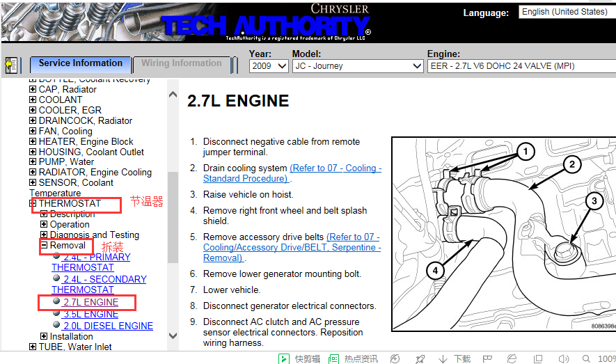Click the tree pane scrollbar thumb
This screenshot has width=616, height=364.
(x=173, y=217)
